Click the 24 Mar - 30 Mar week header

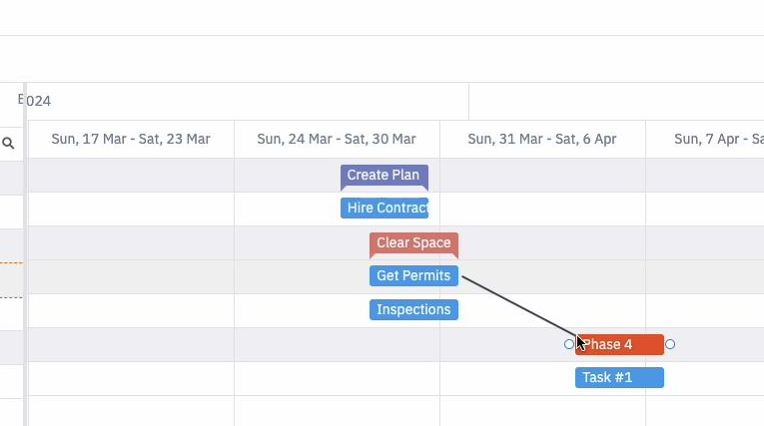coord(337,139)
